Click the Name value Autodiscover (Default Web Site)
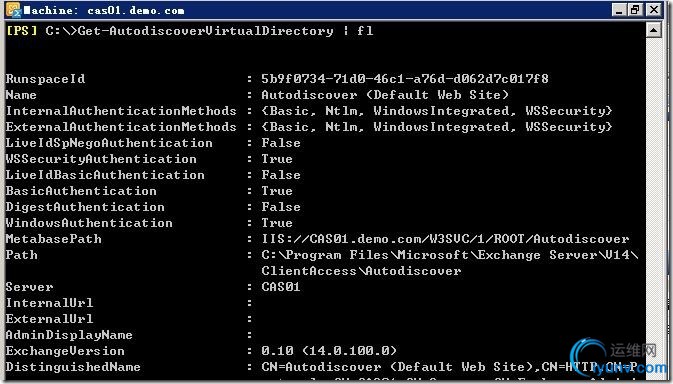The width and height of the screenshot is (673, 384). [x=385, y=95]
